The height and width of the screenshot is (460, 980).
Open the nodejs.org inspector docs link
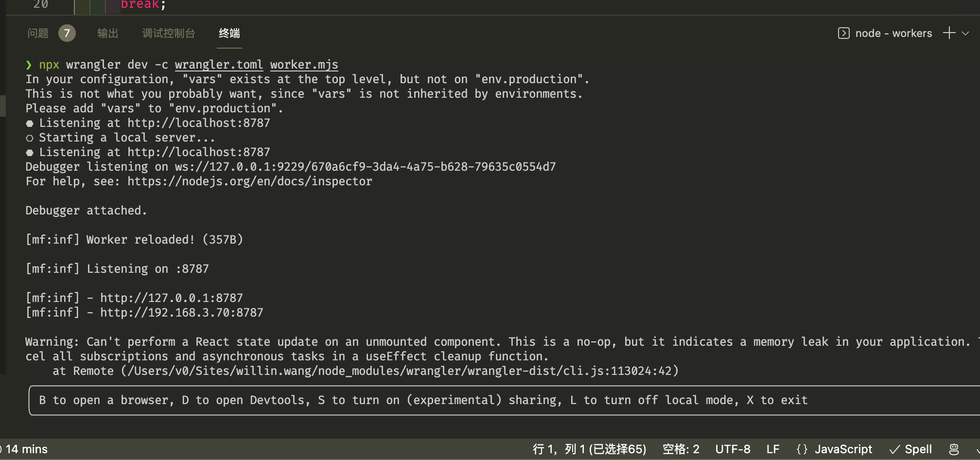[x=250, y=181]
